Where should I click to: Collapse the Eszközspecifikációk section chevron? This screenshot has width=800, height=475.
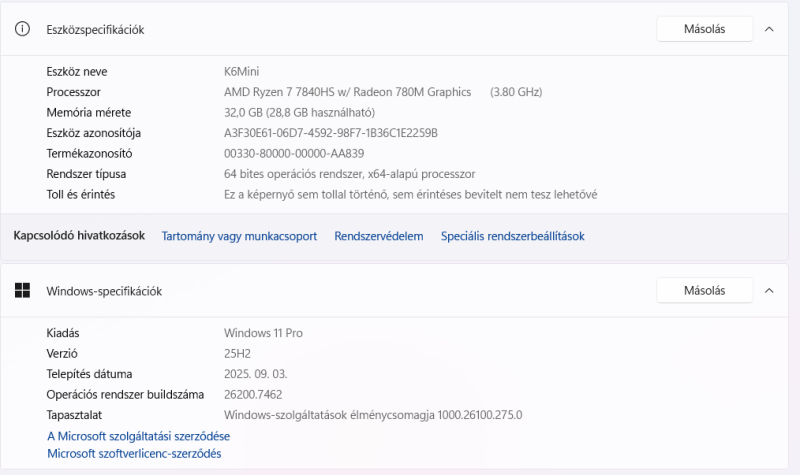point(769,29)
